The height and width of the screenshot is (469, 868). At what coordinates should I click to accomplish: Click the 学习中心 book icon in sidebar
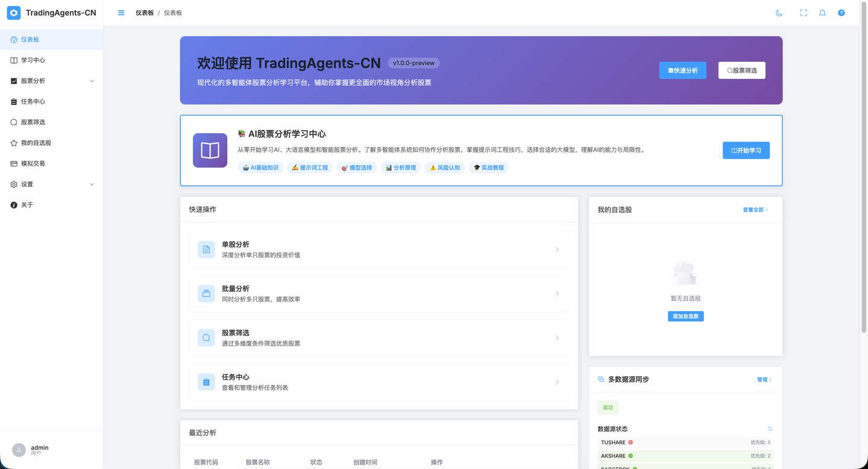pyautogui.click(x=14, y=60)
